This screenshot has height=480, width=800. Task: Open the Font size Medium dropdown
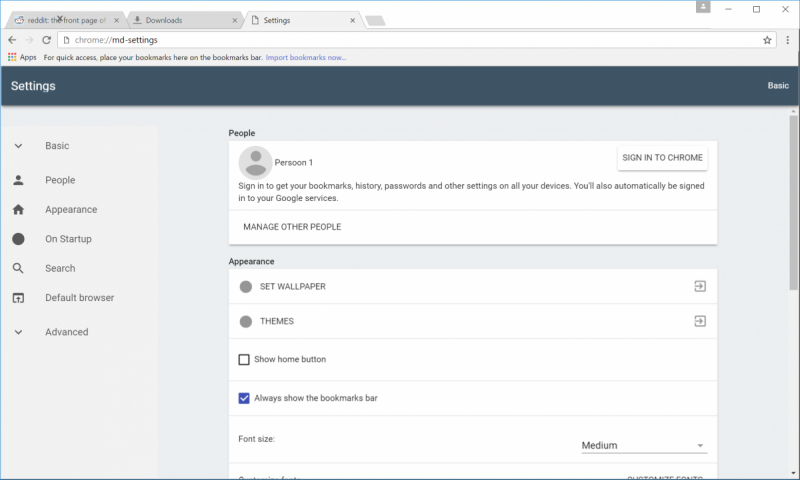[x=644, y=446]
